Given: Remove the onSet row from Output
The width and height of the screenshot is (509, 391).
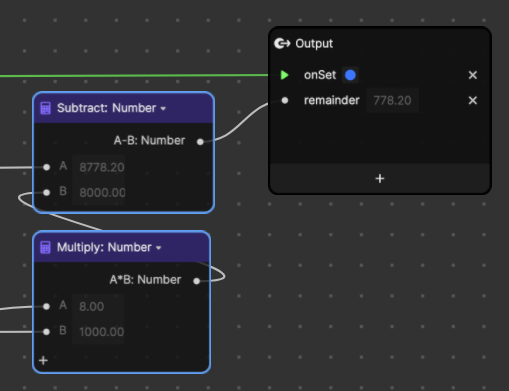Looking at the screenshot, I should point(473,75).
